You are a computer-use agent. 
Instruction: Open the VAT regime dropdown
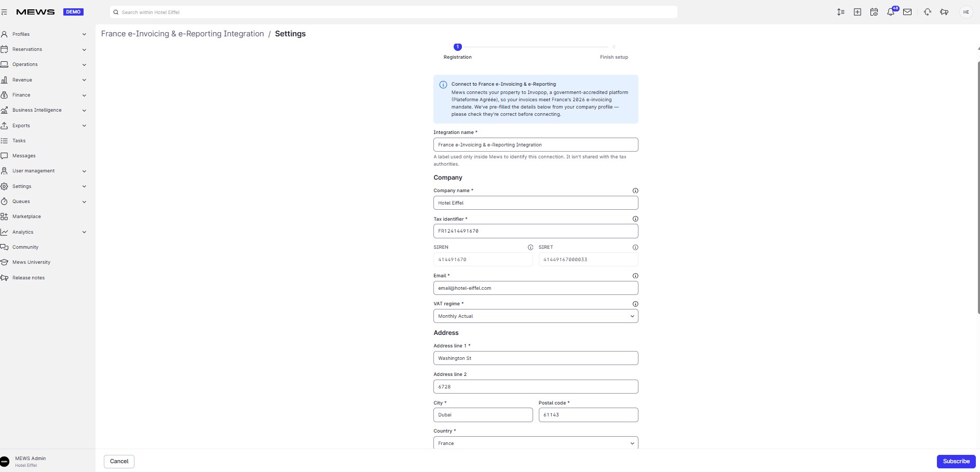pyautogui.click(x=536, y=316)
